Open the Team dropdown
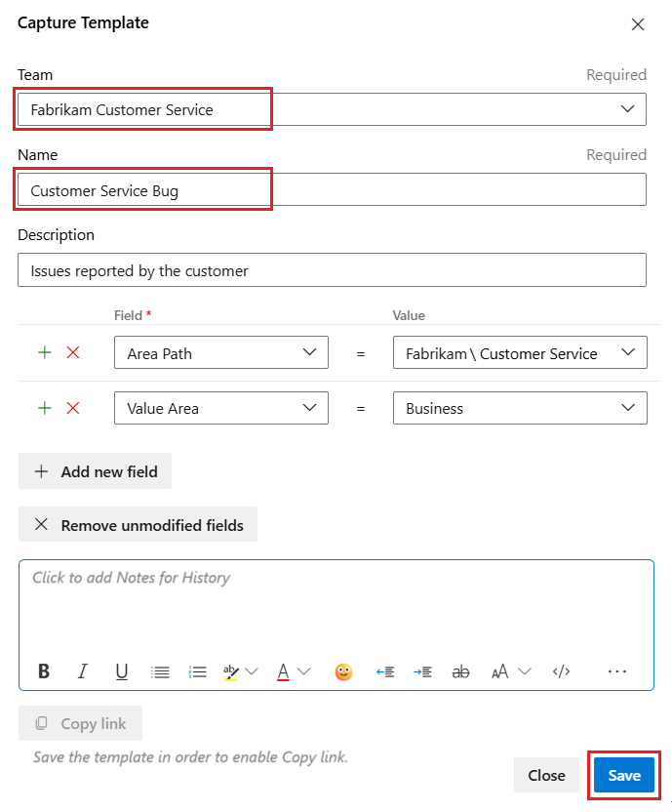The height and width of the screenshot is (812, 672). [x=629, y=109]
